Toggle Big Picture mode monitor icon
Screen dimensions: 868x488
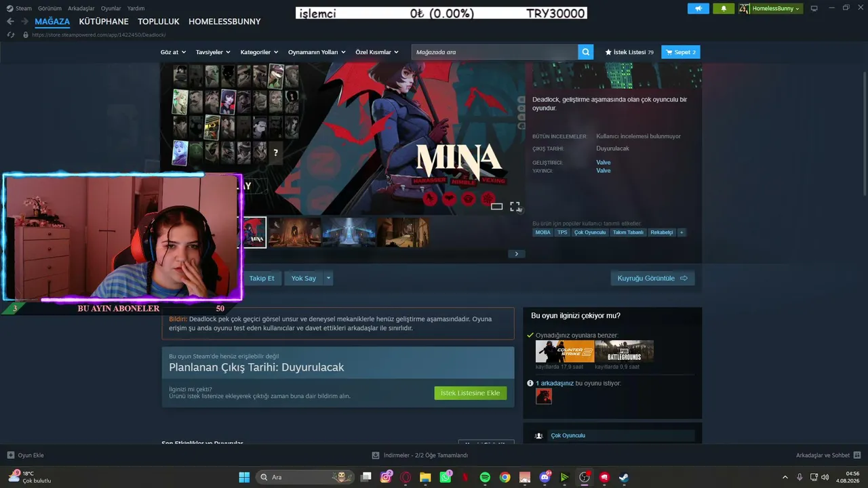pos(814,8)
